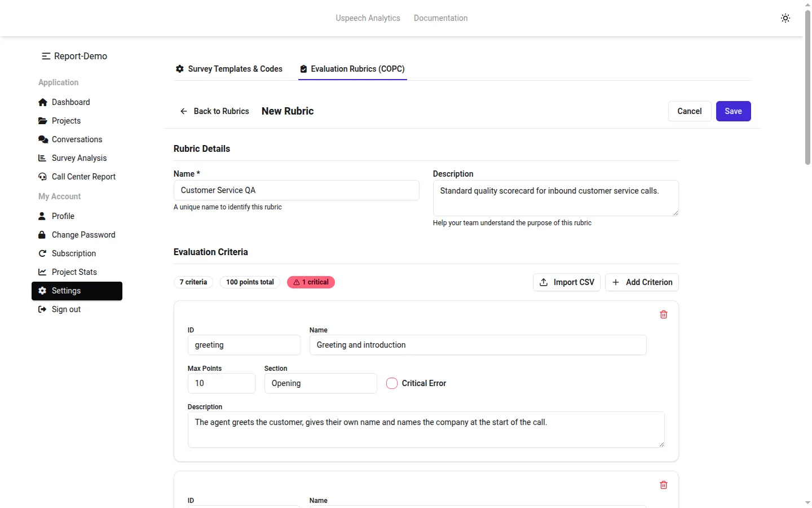Open Survey Analysis in the sidebar
This screenshot has width=812, height=508.
(77, 158)
